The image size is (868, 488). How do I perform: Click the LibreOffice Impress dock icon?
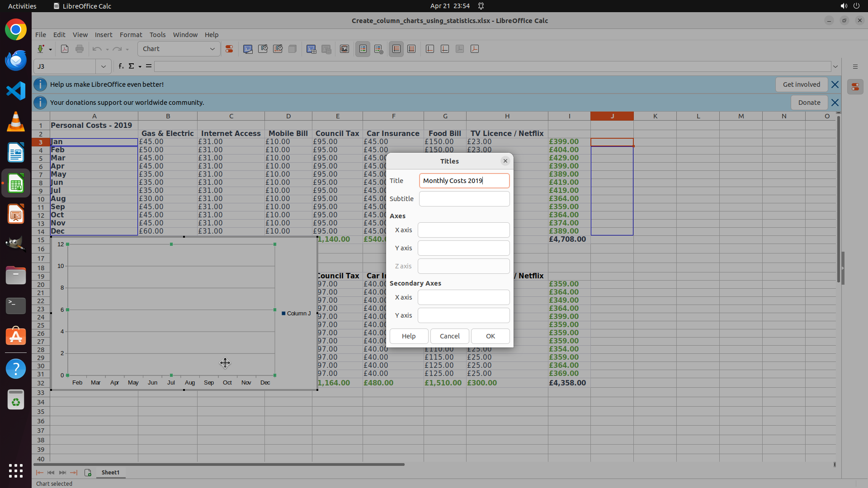click(x=16, y=214)
